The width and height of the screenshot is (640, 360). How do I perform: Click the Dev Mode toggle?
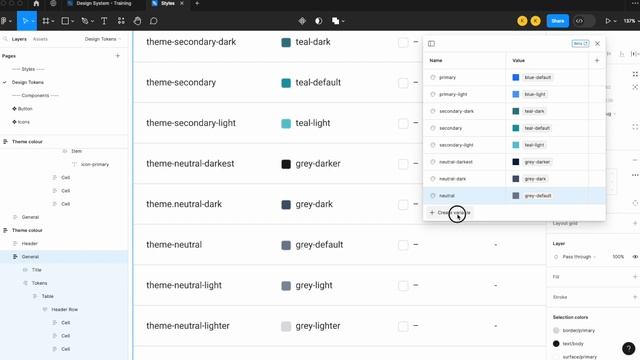pos(584,21)
